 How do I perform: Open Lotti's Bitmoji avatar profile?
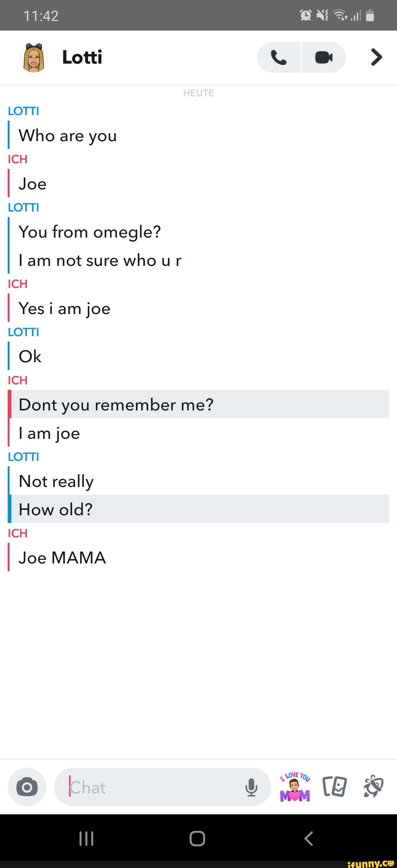(x=33, y=57)
